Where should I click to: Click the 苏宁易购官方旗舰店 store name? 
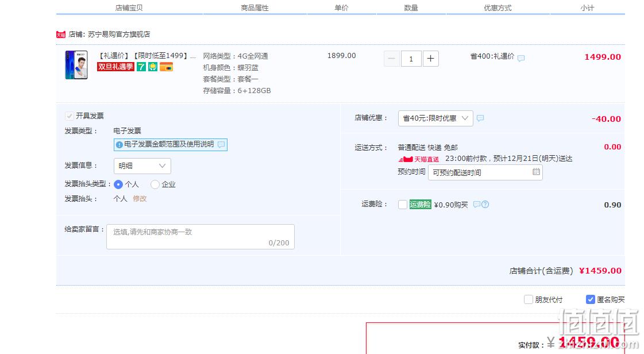click(119, 34)
